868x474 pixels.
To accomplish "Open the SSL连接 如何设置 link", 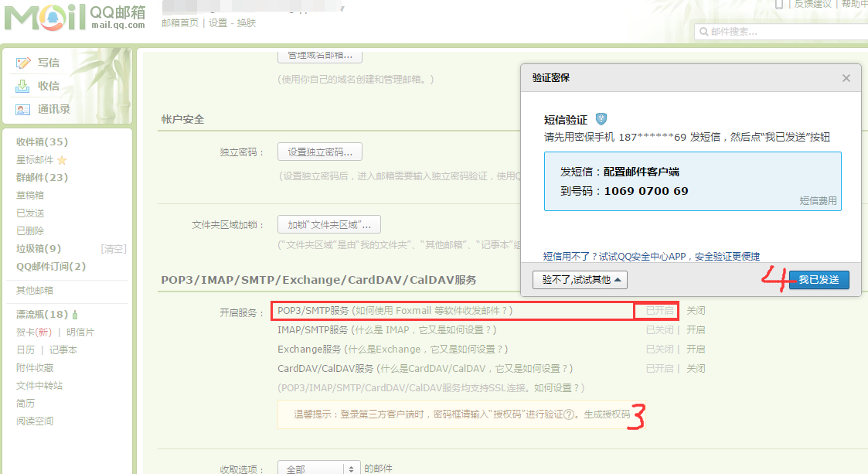I will pos(557,388).
